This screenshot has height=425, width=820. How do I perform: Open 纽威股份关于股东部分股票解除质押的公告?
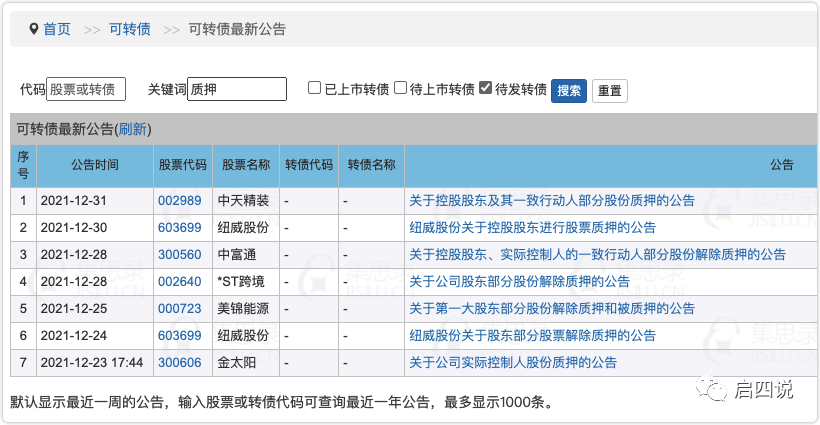point(532,336)
